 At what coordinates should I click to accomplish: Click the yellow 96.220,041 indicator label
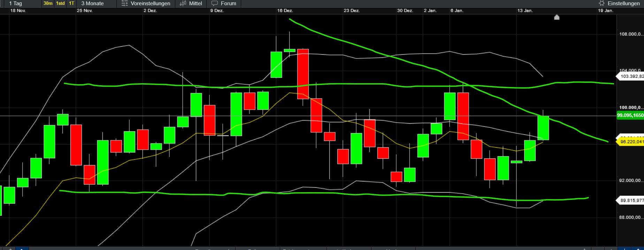coord(630,142)
